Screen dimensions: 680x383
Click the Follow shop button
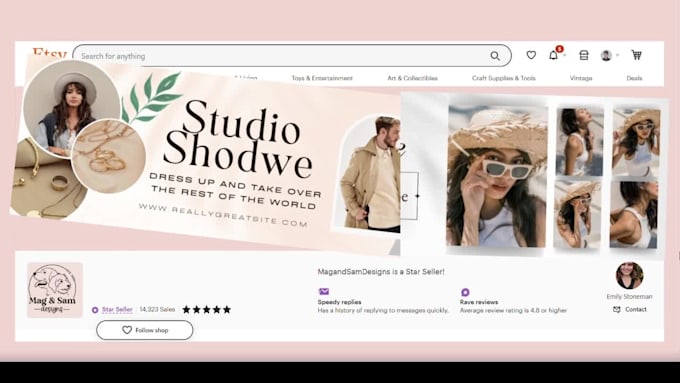[x=144, y=330]
